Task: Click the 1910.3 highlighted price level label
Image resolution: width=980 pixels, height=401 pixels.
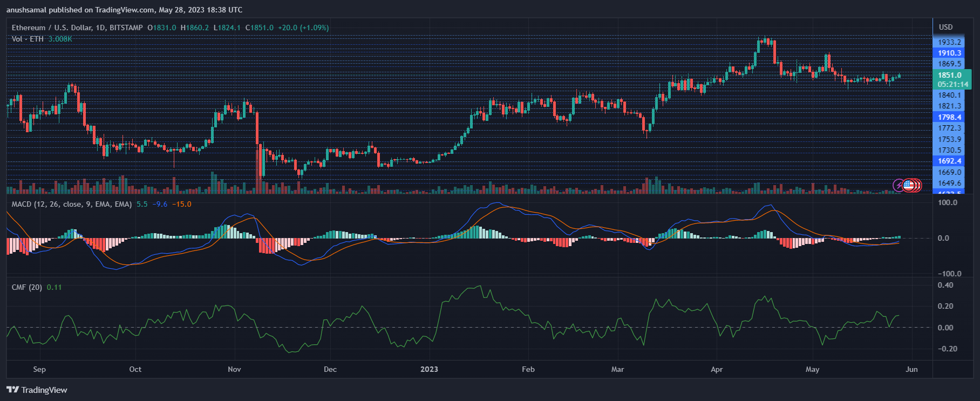Action: pos(949,53)
